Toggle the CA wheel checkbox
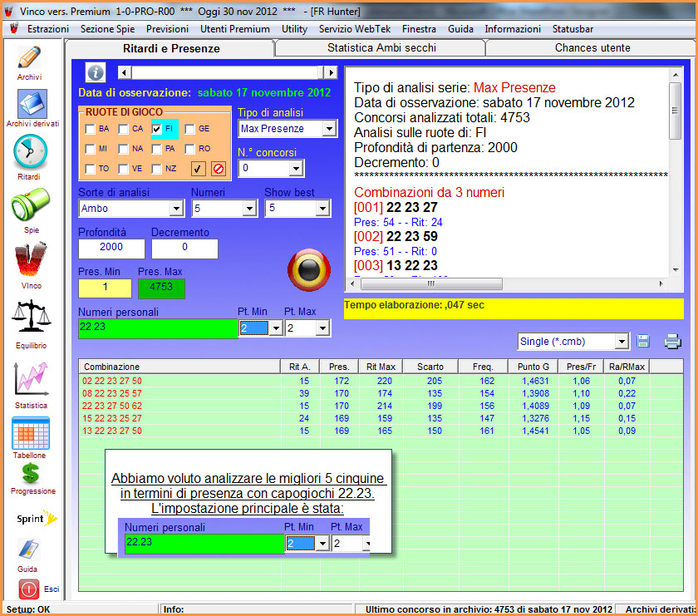Viewport: 698px width, 616px height. 123,129
